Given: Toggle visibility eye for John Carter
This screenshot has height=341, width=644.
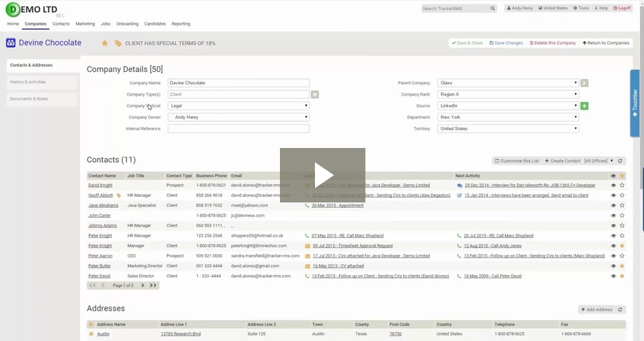Looking at the screenshot, I should 613,215.
